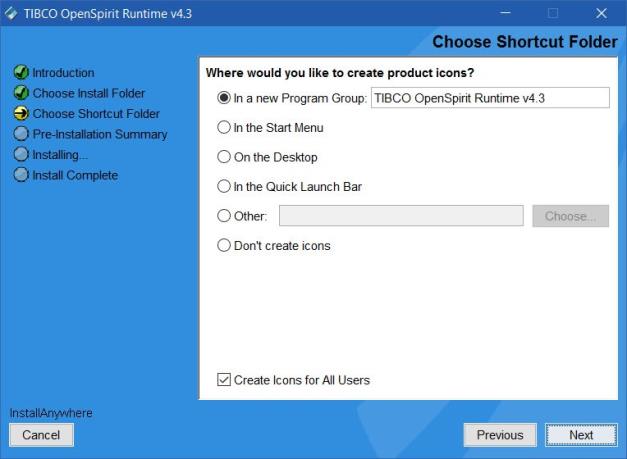Go back with the Previous button
Viewport: 627px width, 459px height.
point(499,435)
